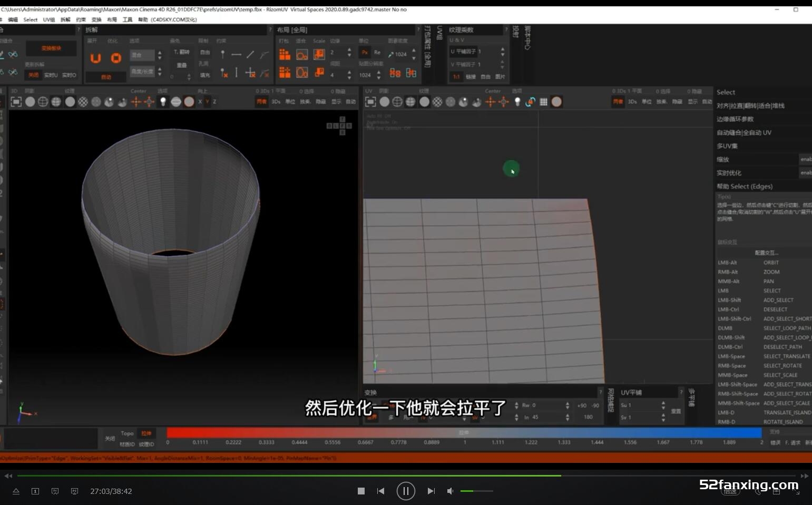812x505 pixels.
Task: Click the 3D view orange Center gizmo
Action: pyautogui.click(x=136, y=102)
